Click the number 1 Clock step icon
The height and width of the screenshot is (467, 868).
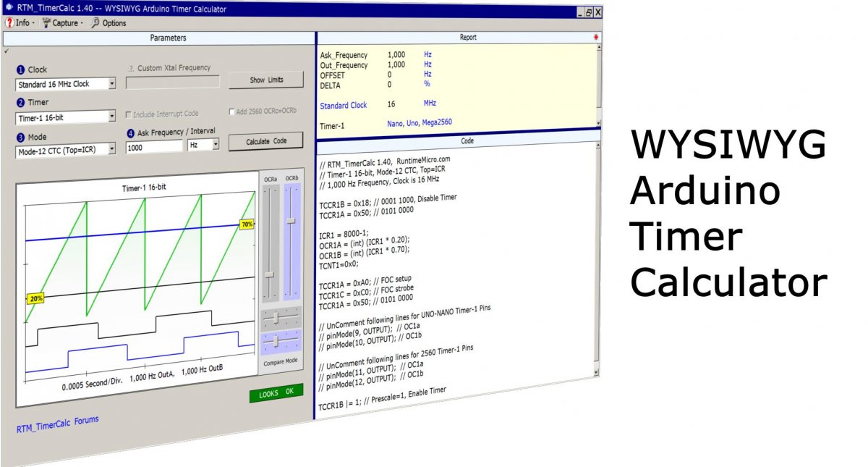21,70
